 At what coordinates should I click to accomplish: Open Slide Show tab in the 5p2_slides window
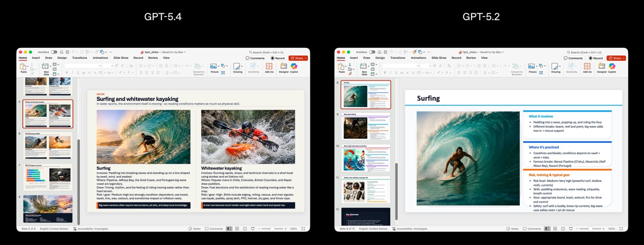[x=439, y=58]
